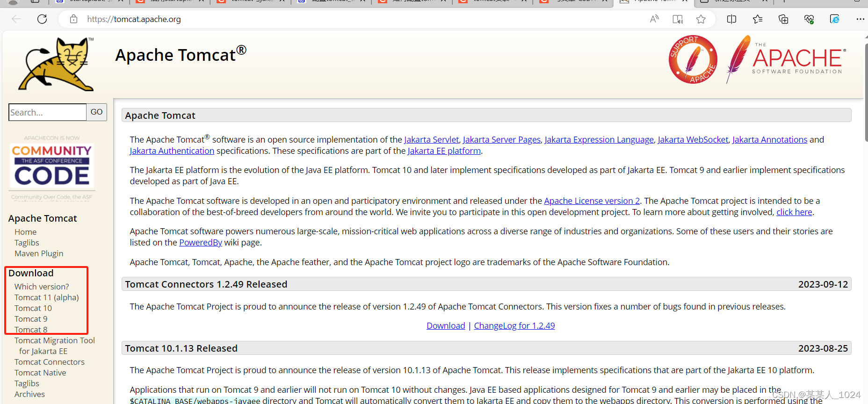Open the Archives sidebar link

(x=29, y=394)
